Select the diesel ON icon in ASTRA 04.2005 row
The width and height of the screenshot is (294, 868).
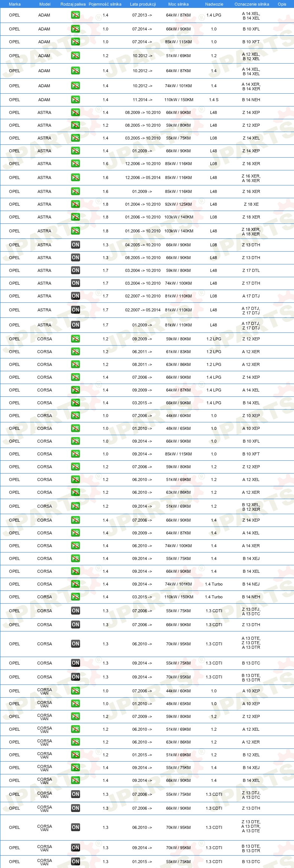76,245
